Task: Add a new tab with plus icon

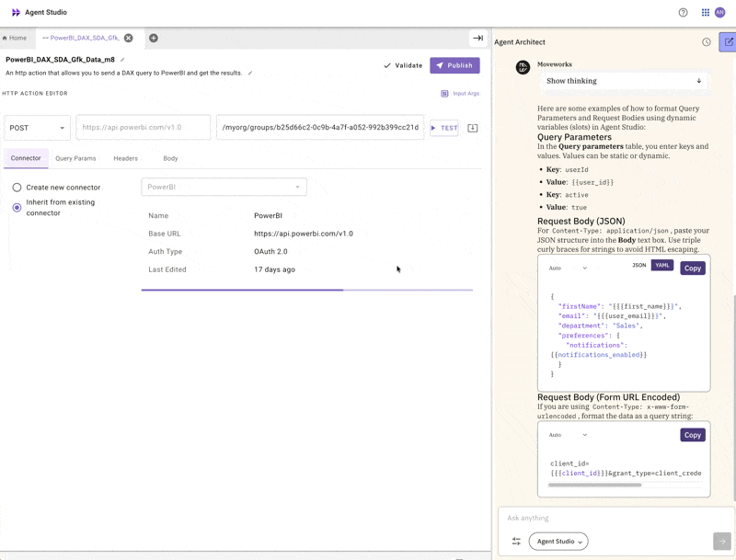Action: [154, 38]
